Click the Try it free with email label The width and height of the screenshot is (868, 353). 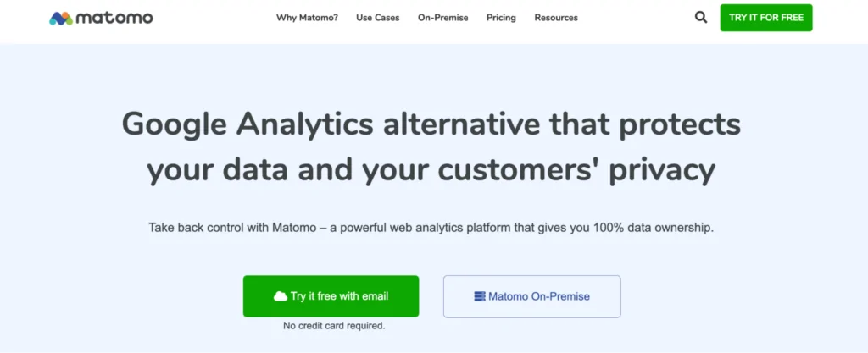tap(339, 296)
